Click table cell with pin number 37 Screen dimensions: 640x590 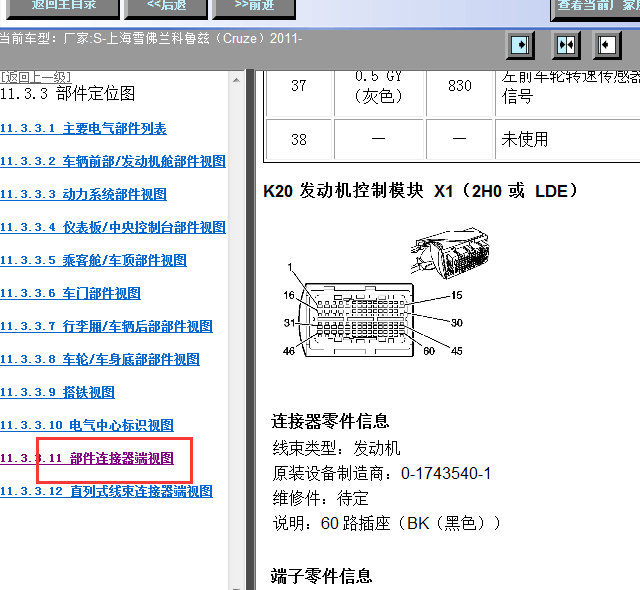tap(298, 93)
